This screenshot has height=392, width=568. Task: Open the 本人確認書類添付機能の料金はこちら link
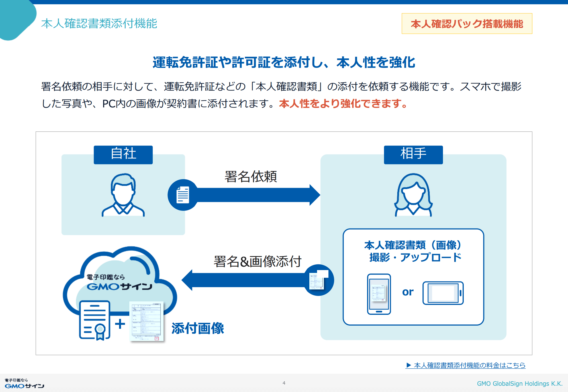(x=465, y=365)
